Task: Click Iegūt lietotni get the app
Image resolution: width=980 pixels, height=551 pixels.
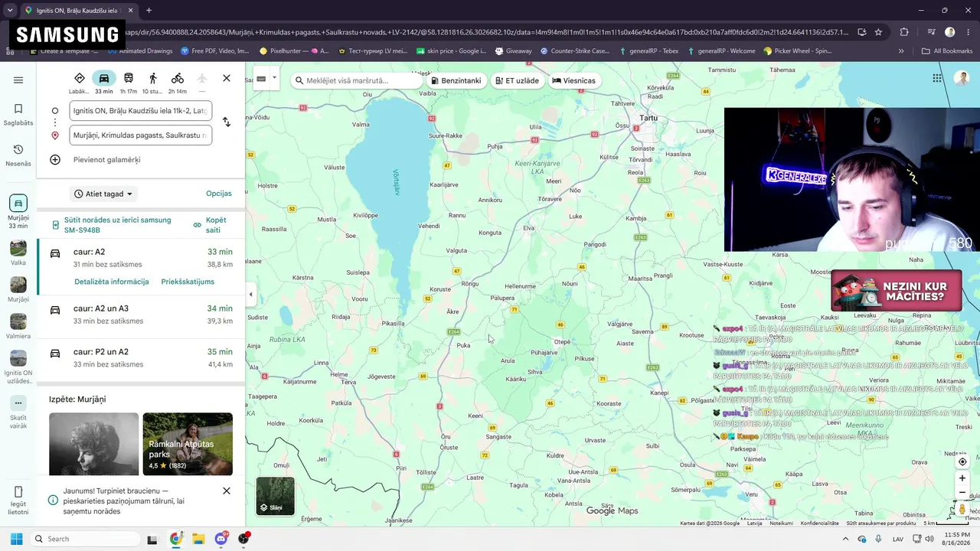Action: click(x=18, y=500)
